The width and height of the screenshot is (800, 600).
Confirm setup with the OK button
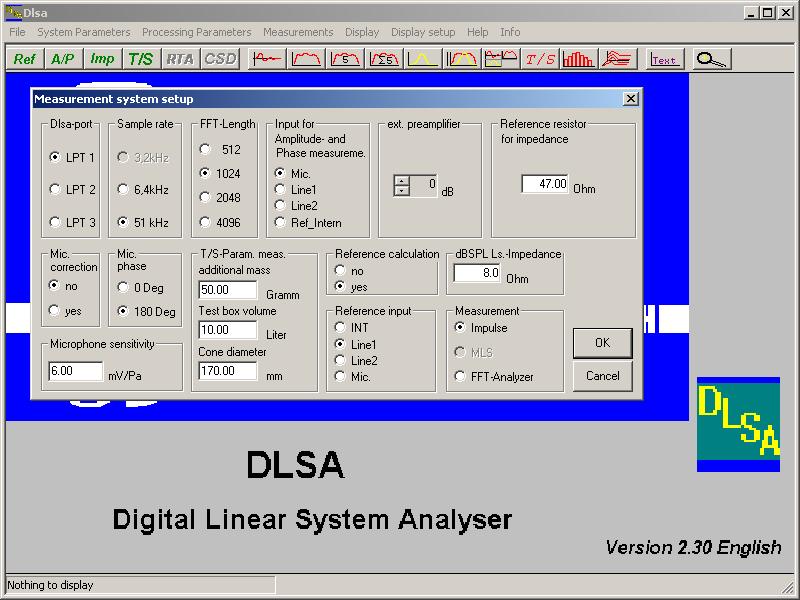(x=603, y=343)
